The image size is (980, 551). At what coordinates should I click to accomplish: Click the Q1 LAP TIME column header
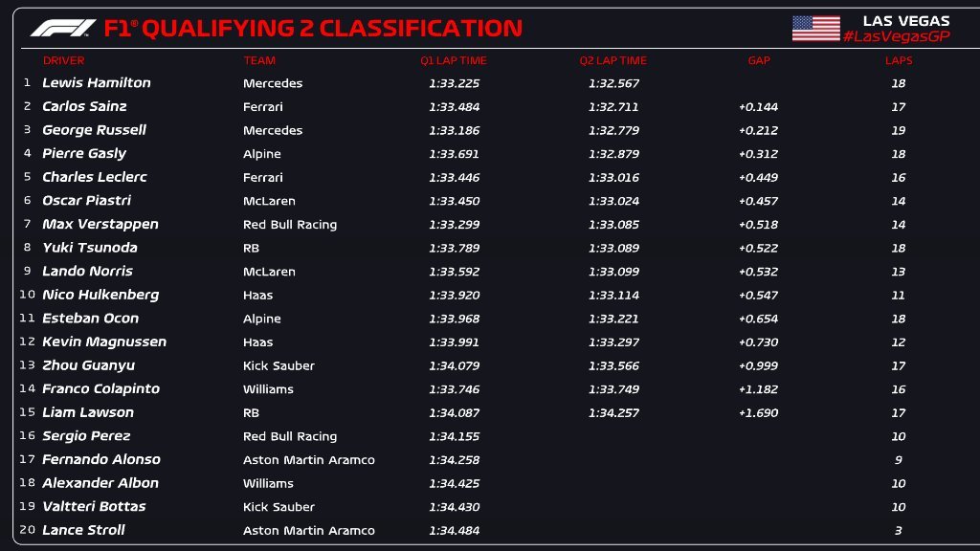[x=454, y=60]
